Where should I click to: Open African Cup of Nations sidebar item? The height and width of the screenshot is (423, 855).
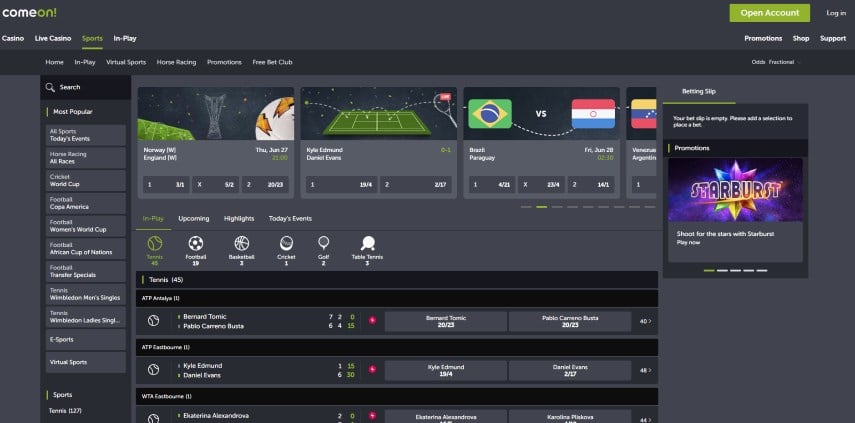(x=86, y=249)
